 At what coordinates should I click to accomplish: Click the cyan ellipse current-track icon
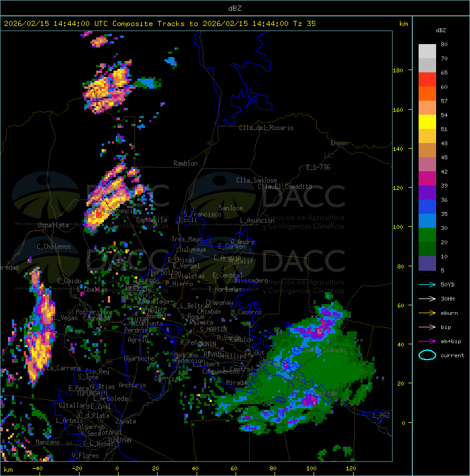(x=427, y=355)
